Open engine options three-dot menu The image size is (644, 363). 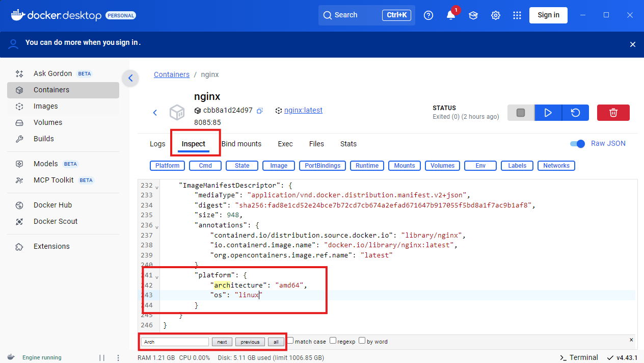[x=118, y=358]
